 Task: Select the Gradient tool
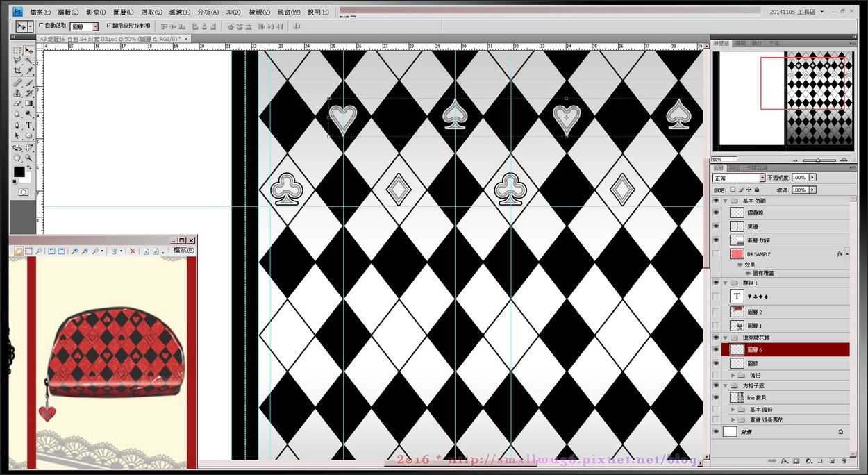28,103
